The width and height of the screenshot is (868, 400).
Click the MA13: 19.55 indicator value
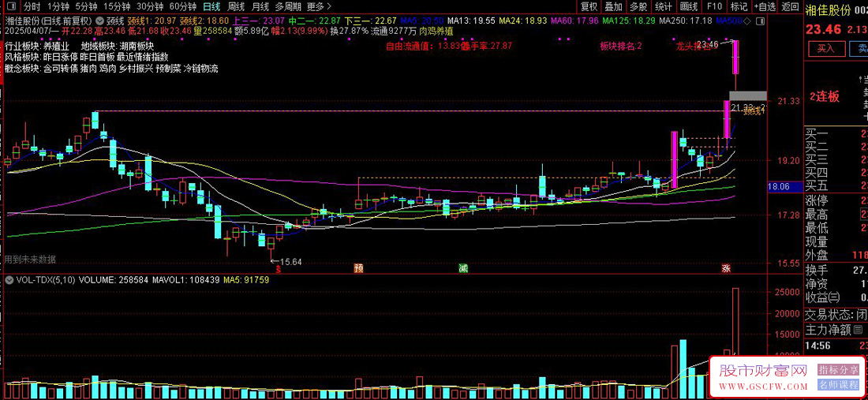click(471, 21)
